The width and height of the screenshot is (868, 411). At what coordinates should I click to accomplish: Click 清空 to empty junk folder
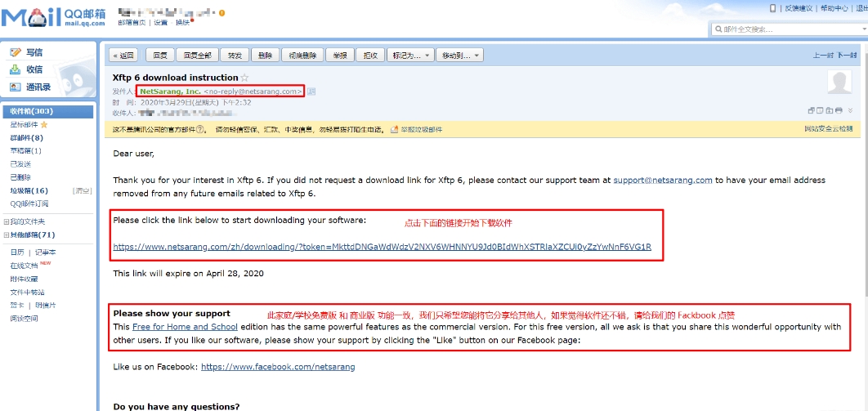[x=82, y=191]
